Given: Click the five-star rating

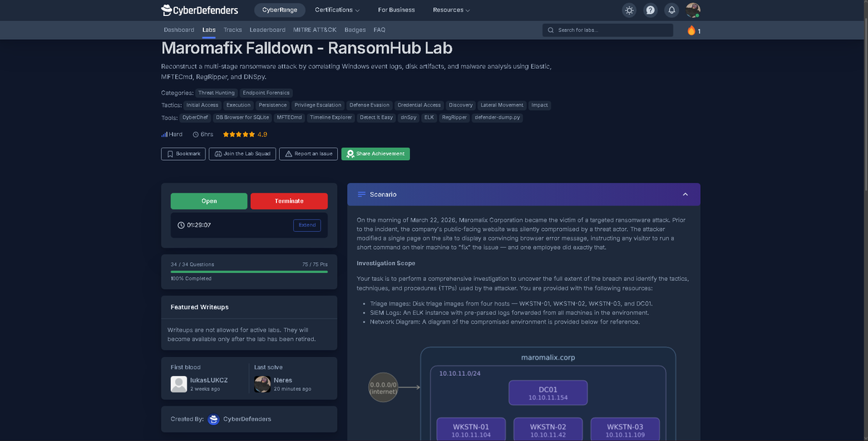Looking at the screenshot, I should pyautogui.click(x=239, y=134).
